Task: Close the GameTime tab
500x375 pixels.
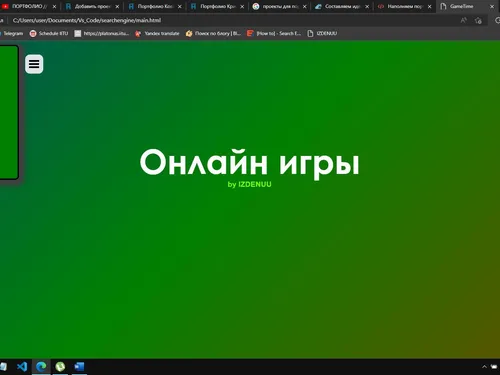Action: point(492,7)
